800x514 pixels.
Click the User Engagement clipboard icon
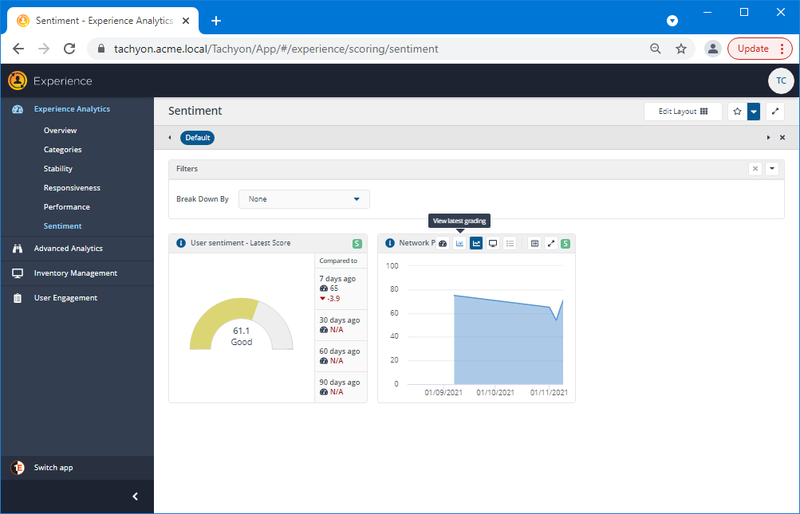pyautogui.click(x=17, y=298)
